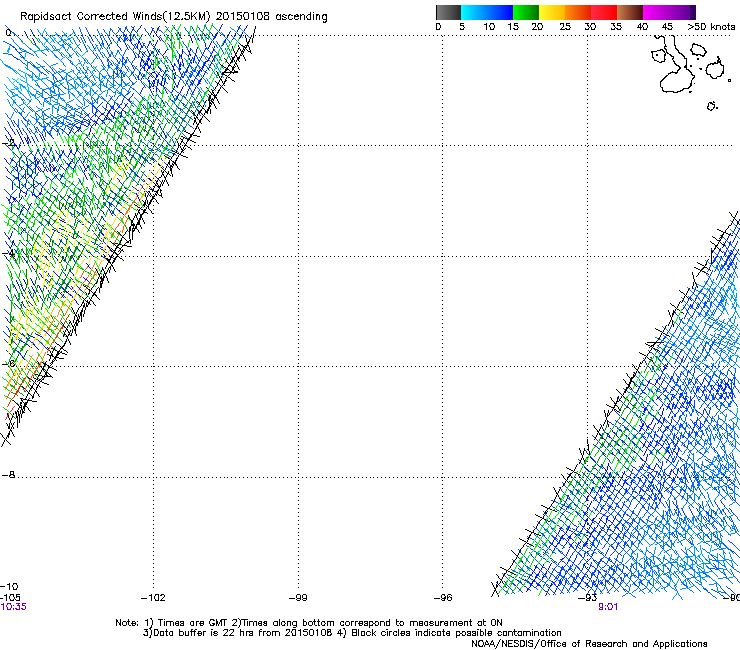The height and width of the screenshot is (650, 740).
Task: Click the '-96' longitude axis label
Action: coord(443,598)
